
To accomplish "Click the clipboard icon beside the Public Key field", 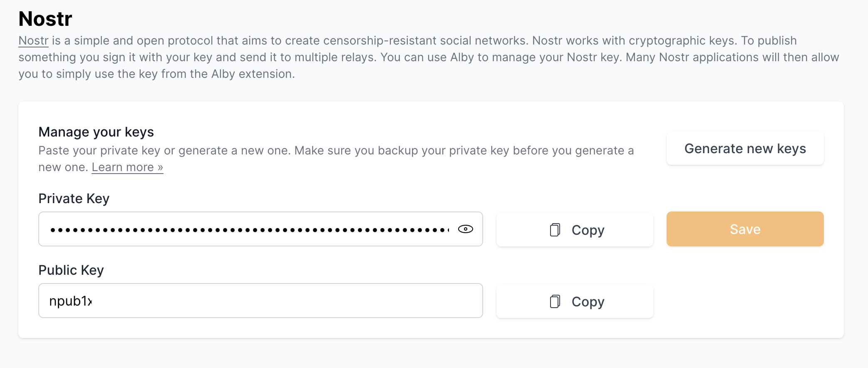I will (555, 301).
